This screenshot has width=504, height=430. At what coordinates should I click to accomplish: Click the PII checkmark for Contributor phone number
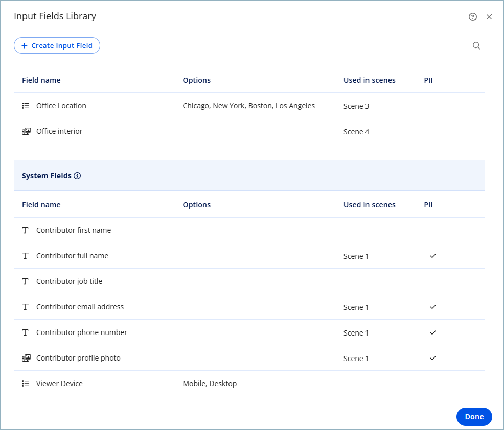433,332
